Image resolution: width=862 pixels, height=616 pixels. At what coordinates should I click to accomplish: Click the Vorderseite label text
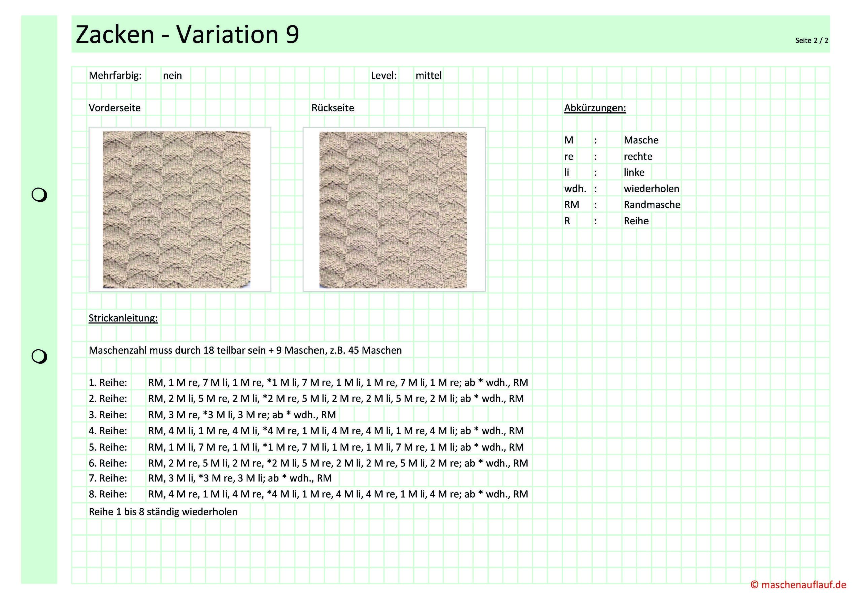(114, 108)
